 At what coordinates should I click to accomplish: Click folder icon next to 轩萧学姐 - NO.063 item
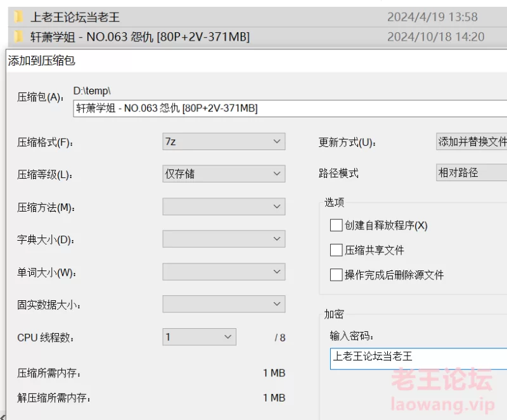(x=17, y=37)
